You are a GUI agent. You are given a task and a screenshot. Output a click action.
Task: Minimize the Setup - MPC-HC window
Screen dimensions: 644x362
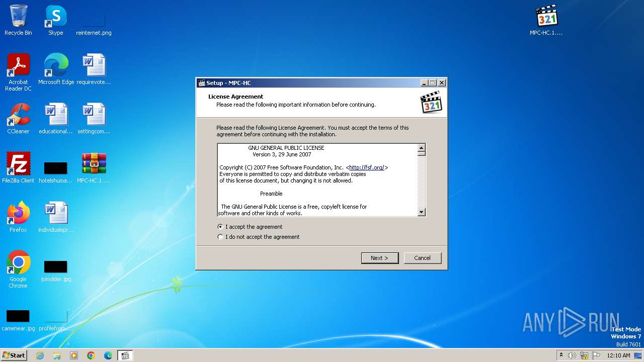tap(424, 83)
